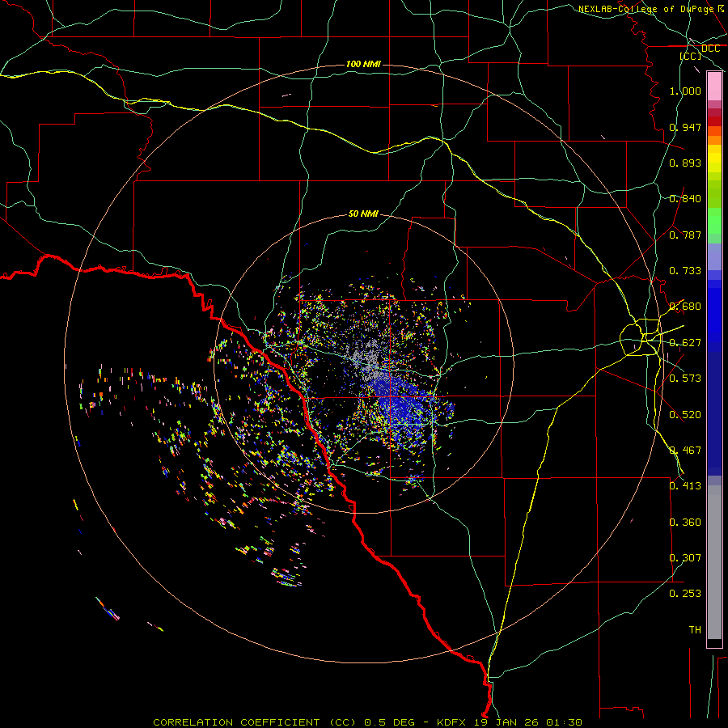Click CORRELATION COEFFICIENT in the caption
Viewport: 728px width, 728px height.
(236, 722)
